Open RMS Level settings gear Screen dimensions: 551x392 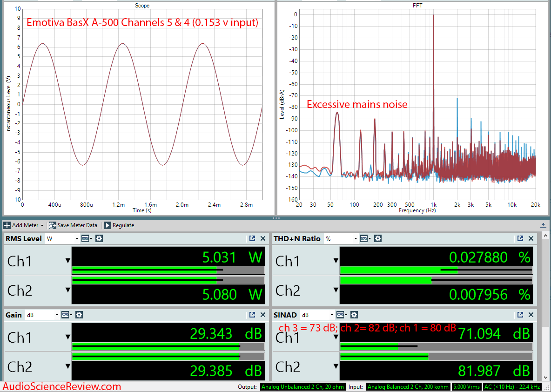[99, 239]
